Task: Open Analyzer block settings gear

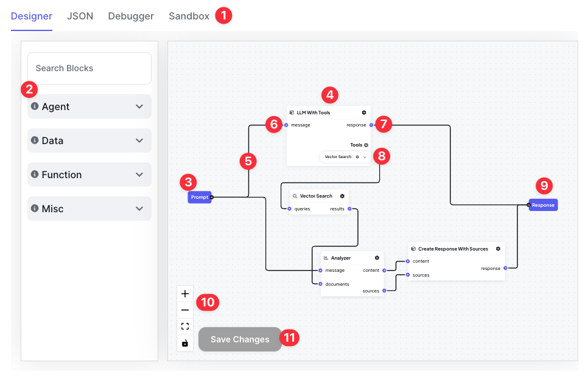Action: point(377,258)
